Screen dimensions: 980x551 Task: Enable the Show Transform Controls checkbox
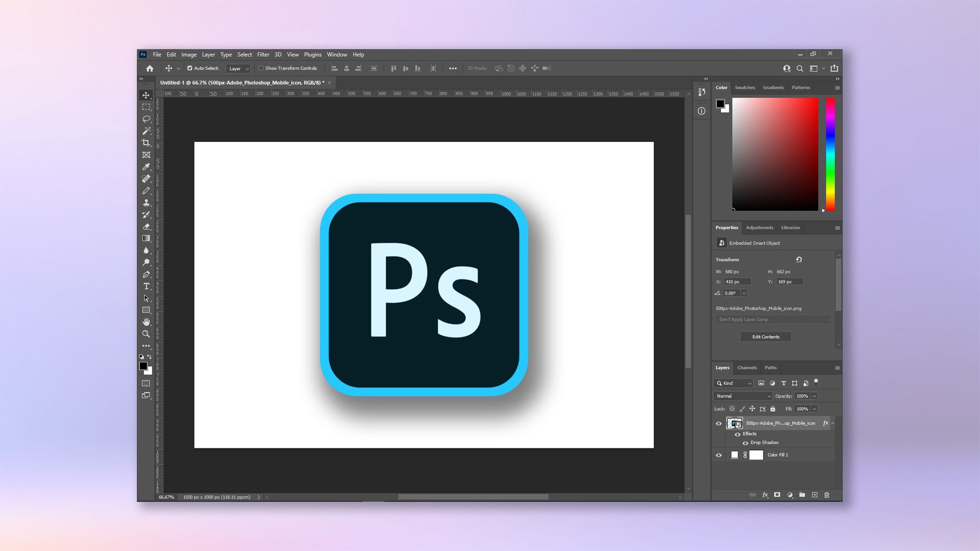click(261, 68)
